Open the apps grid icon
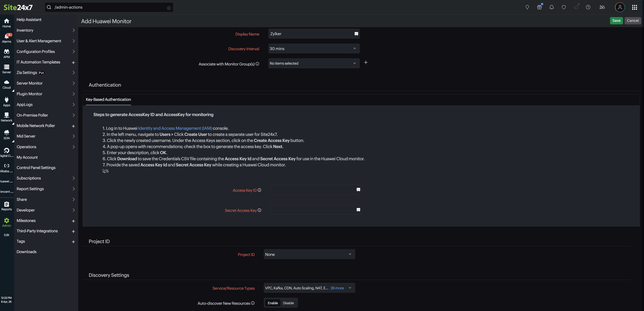 click(635, 7)
